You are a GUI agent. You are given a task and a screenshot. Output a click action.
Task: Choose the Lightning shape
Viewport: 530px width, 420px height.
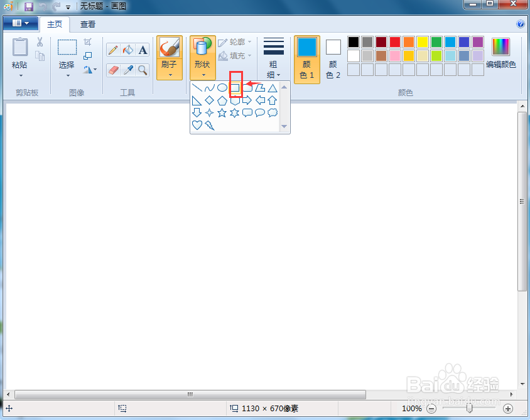pyautogui.click(x=209, y=125)
